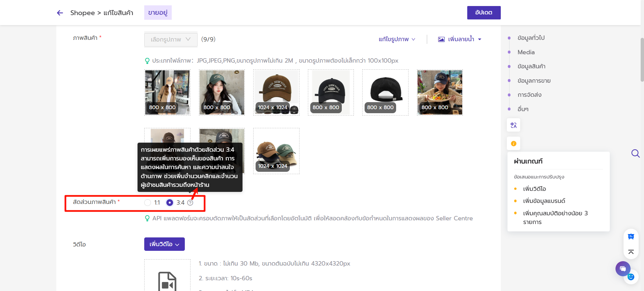644x291 pixels.
Task: Jump to ข้อมูลสินค้า section
Action: [531, 66]
